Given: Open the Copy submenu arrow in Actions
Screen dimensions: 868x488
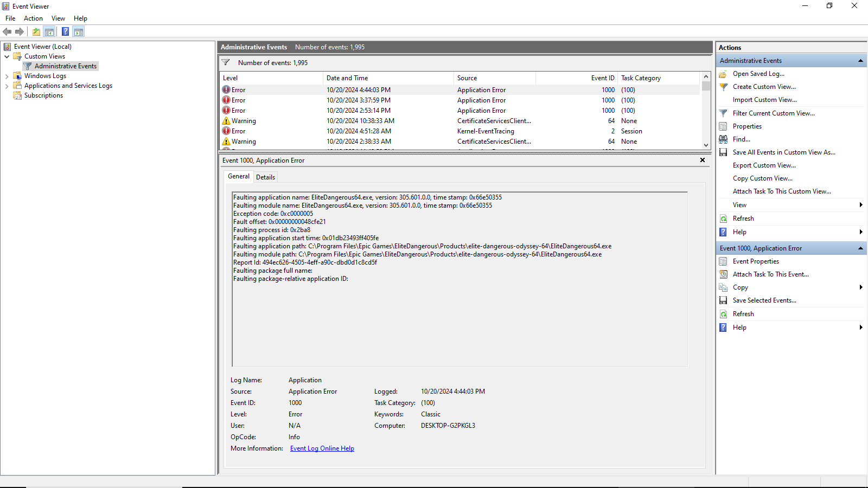Looking at the screenshot, I should (861, 287).
